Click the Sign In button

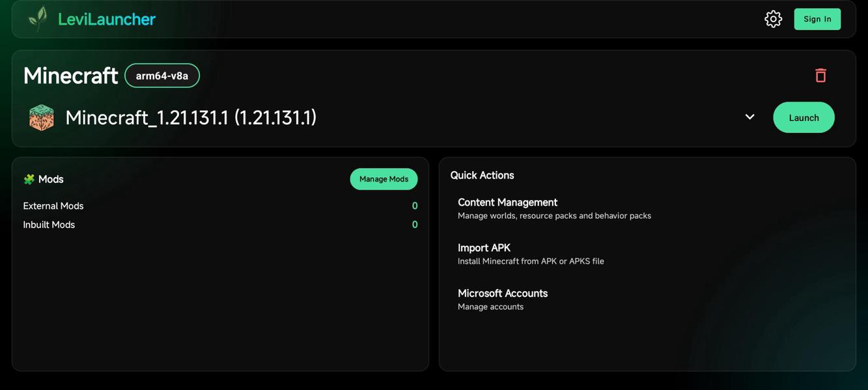click(x=817, y=18)
